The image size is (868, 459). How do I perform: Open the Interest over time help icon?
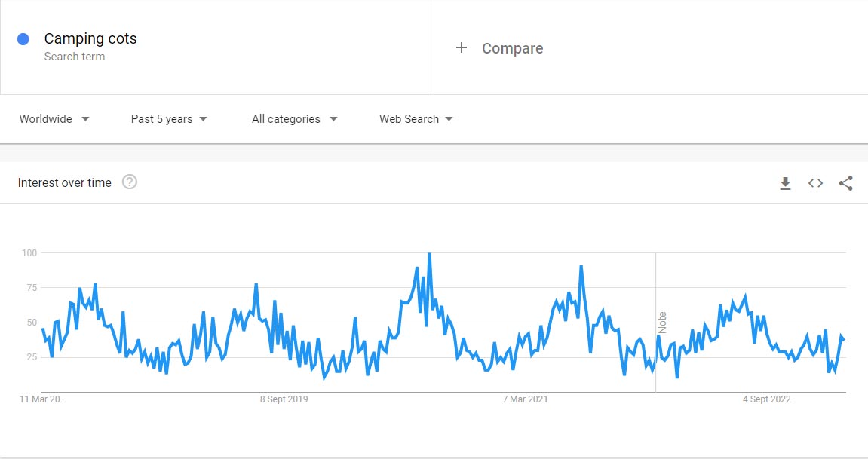(x=130, y=182)
